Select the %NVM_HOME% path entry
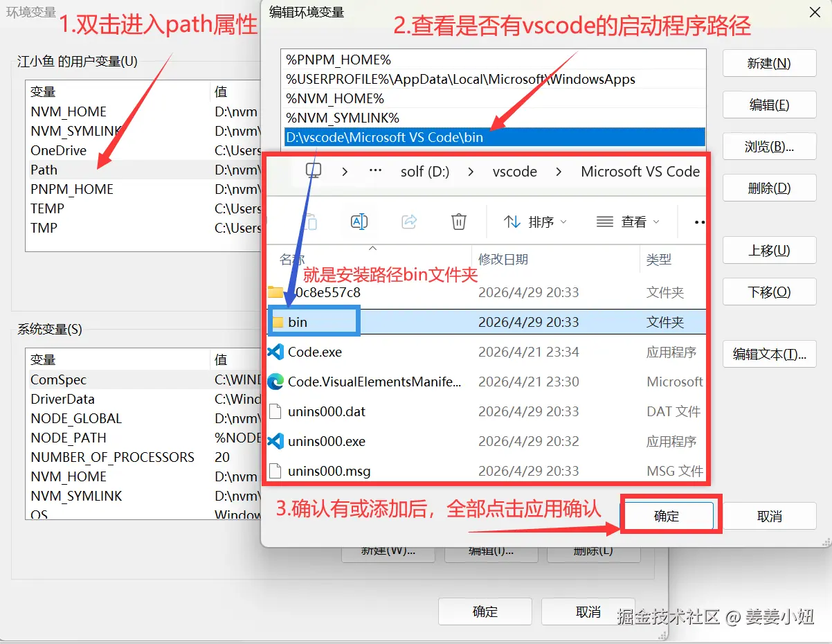The width and height of the screenshot is (832, 644). [x=493, y=98]
